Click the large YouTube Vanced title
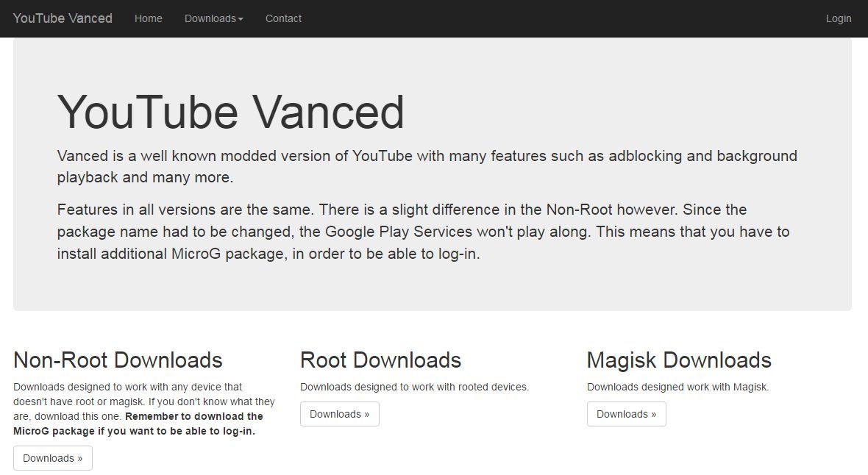The width and height of the screenshot is (868, 475). coord(230,112)
